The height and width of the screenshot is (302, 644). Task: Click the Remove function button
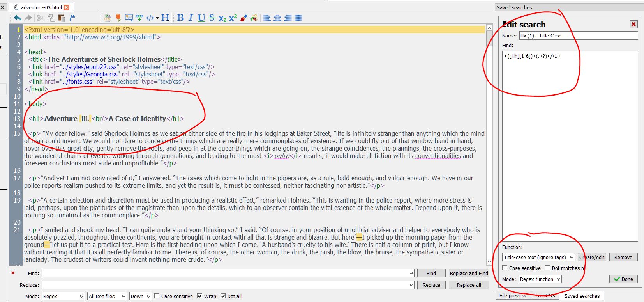(623, 257)
